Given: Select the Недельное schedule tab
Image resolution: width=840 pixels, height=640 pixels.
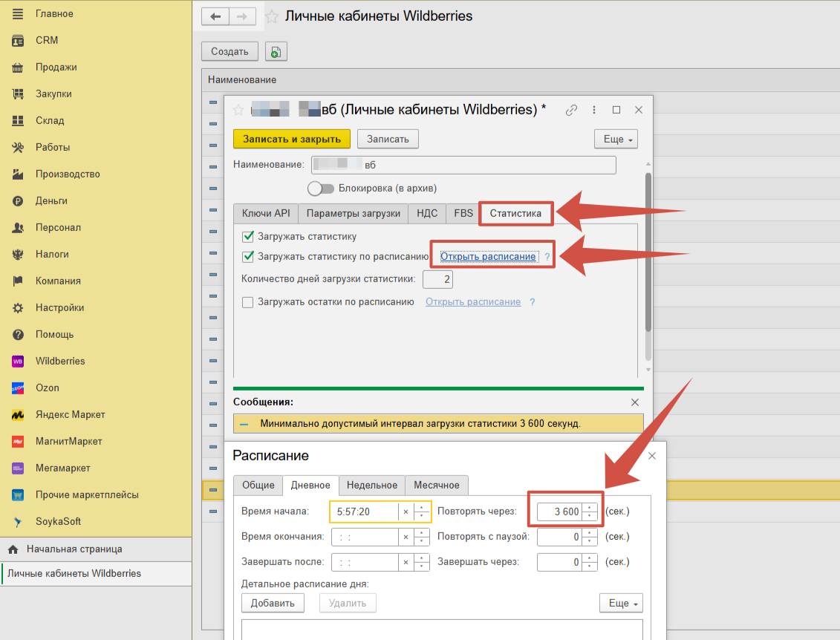Looking at the screenshot, I should (x=371, y=485).
